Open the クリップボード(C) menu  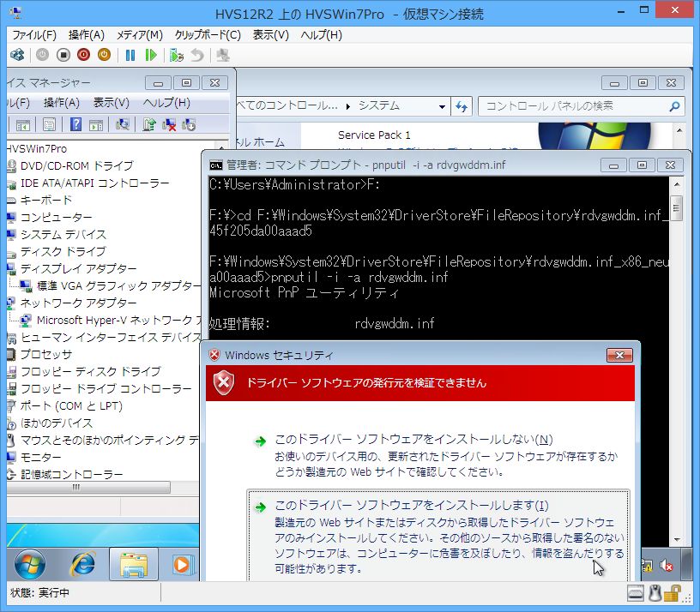(208, 35)
